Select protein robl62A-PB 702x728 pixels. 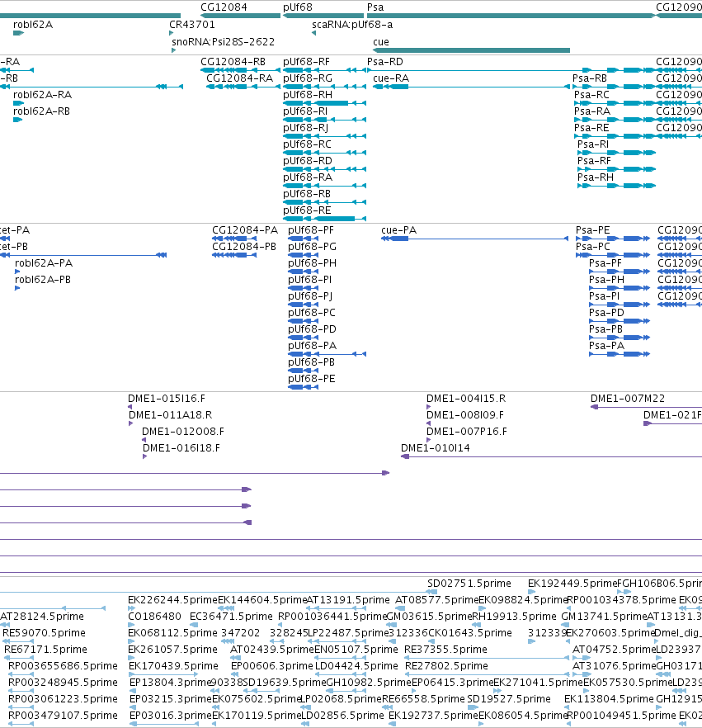pyautogui.click(x=43, y=280)
